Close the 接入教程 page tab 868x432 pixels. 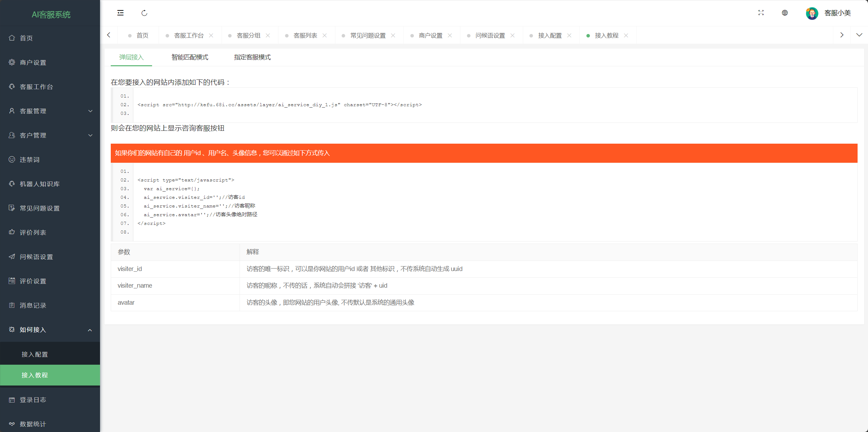point(626,35)
